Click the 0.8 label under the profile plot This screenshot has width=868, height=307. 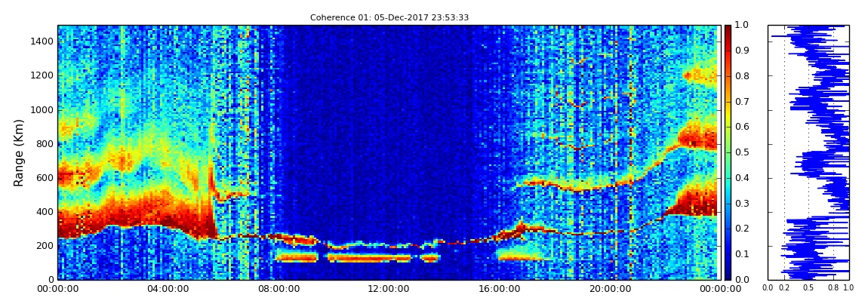pos(833,288)
